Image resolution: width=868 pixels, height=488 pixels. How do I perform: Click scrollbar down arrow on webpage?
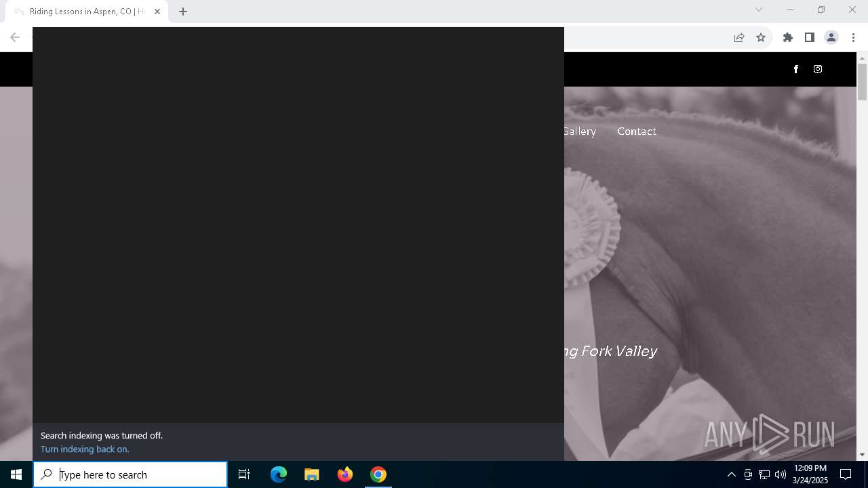click(x=862, y=455)
